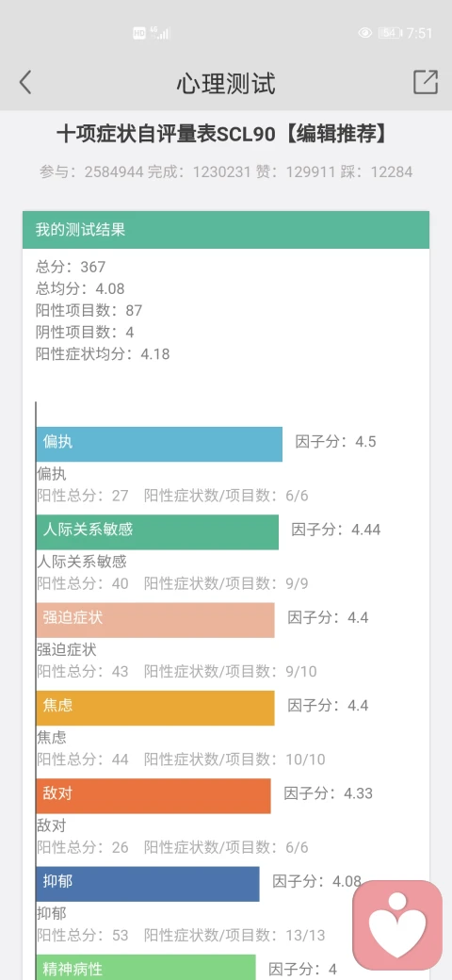This screenshot has height=980, width=452.
Task: Tap the eye comfort status icon
Action: pos(365,33)
